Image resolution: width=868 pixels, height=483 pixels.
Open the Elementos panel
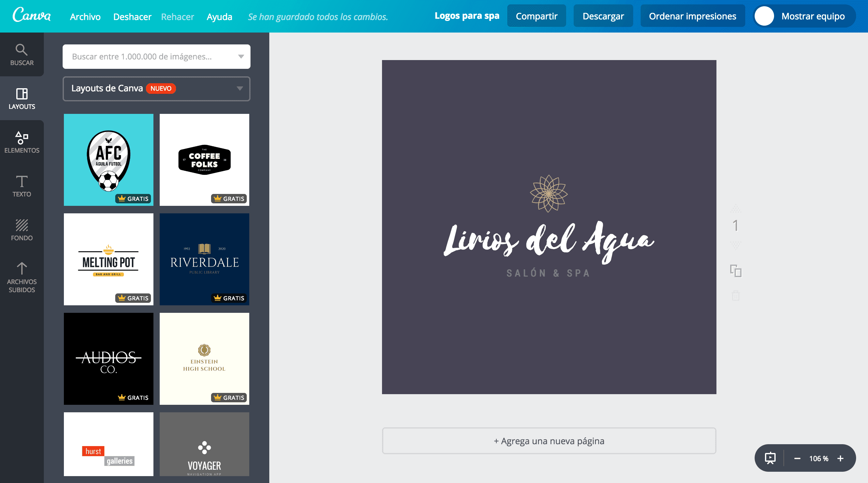[22, 142]
